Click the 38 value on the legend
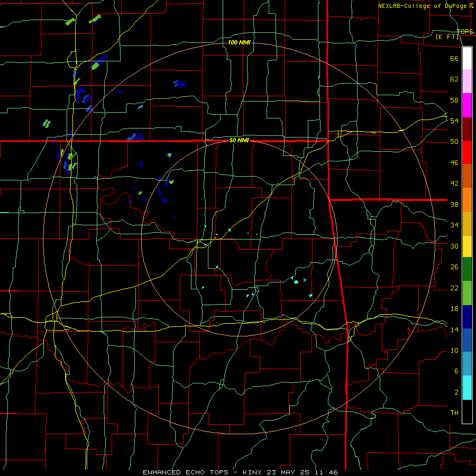Image resolution: width=476 pixels, height=476 pixels. pyautogui.click(x=454, y=205)
